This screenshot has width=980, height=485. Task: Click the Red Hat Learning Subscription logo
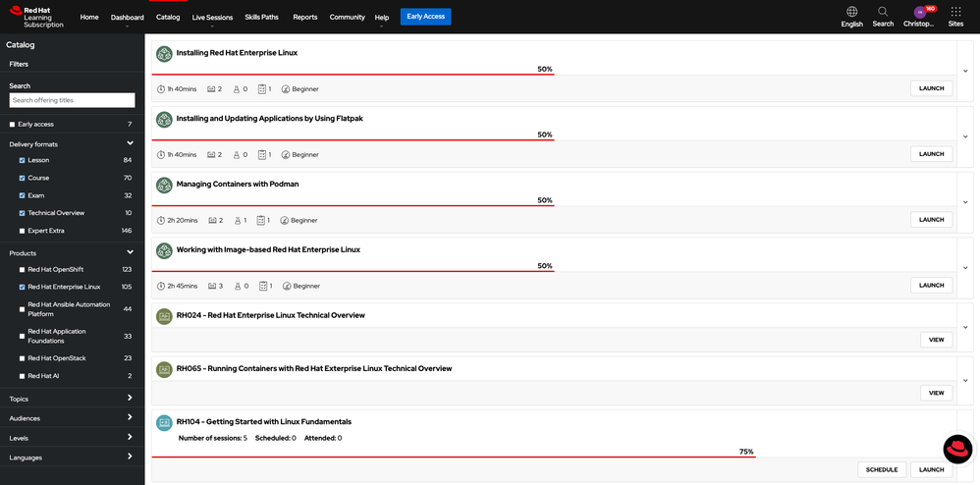[37, 17]
